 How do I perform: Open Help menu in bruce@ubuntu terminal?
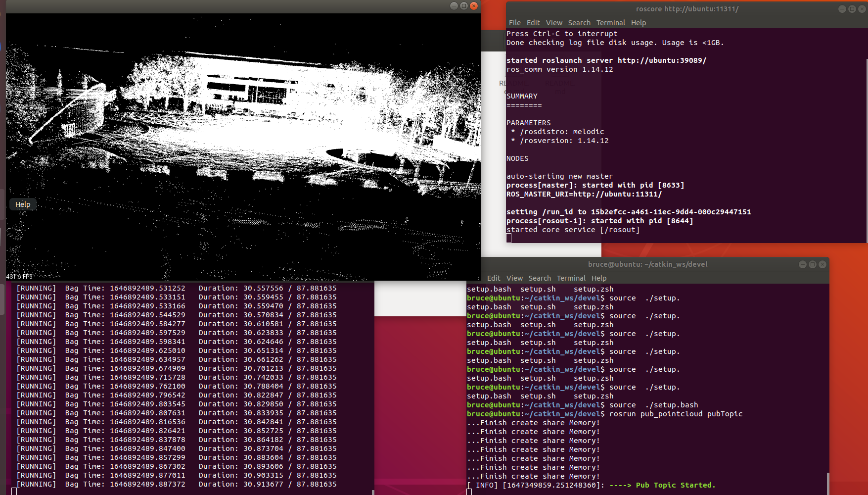click(599, 278)
